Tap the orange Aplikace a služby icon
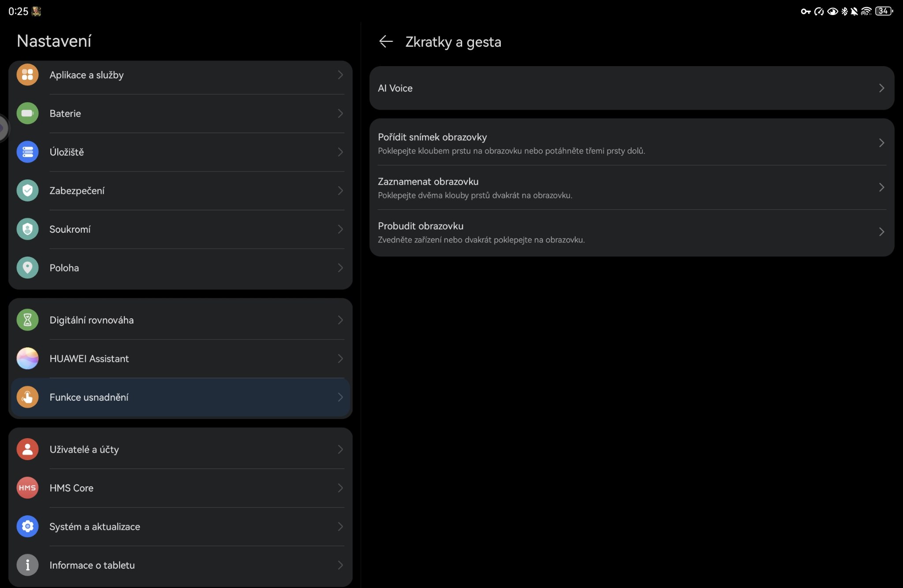This screenshot has width=903, height=588. pos(27,74)
